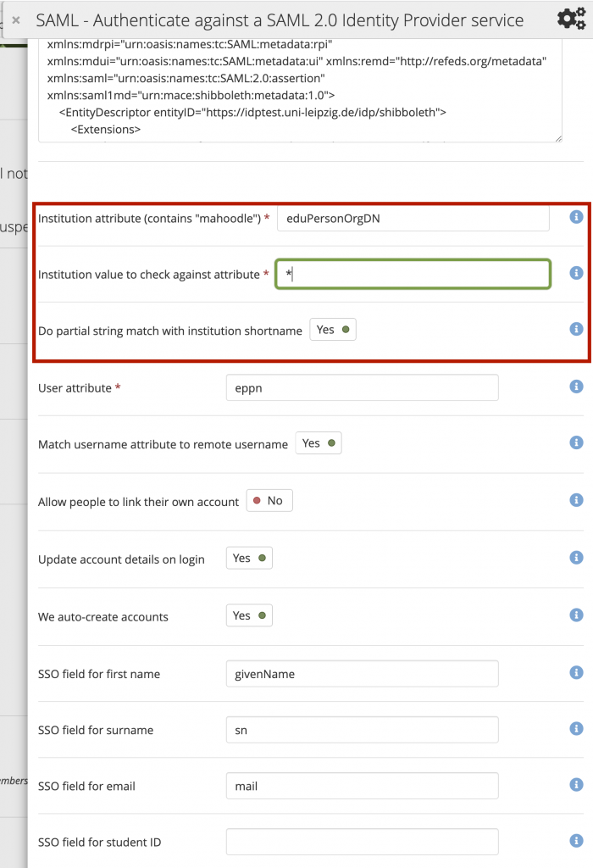Image resolution: width=593 pixels, height=868 pixels.
Task: Focus the User attribute eppn field
Action: [x=362, y=387]
